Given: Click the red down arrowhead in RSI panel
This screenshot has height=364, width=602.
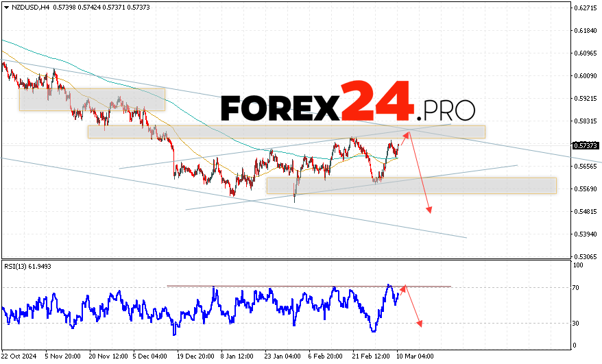Looking at the screenshot, I should pyautogui.click(x=418, y=324).
